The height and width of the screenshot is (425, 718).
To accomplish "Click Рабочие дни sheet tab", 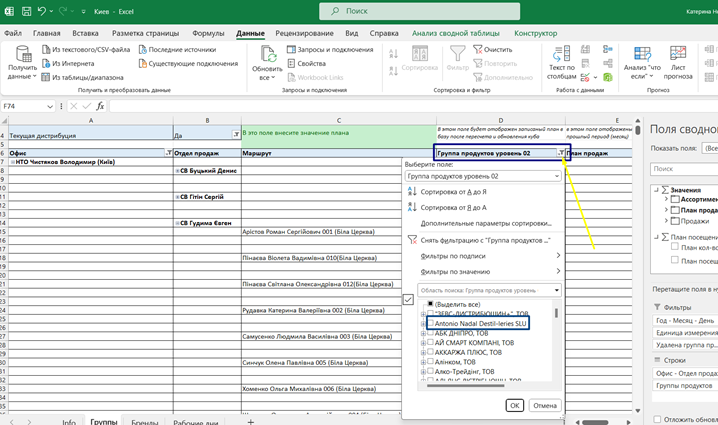I will pyautogui.click(x=196, y=422).
